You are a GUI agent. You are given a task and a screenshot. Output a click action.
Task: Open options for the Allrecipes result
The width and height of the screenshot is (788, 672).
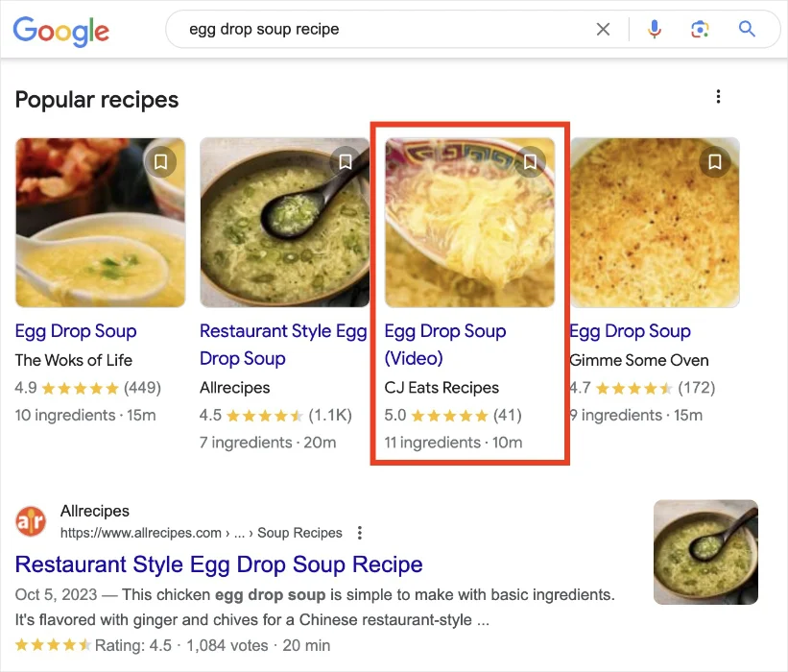359,532
